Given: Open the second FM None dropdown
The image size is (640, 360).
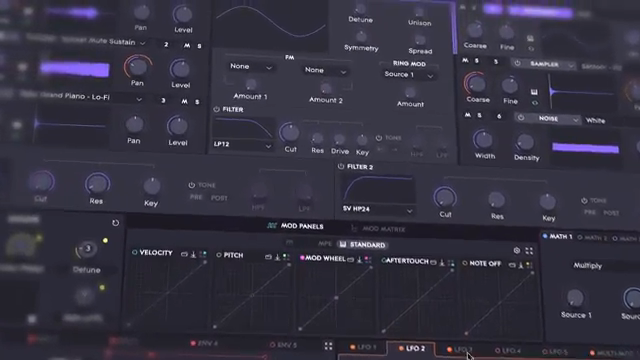Looking at the screenshot, I should coord(325,71).
